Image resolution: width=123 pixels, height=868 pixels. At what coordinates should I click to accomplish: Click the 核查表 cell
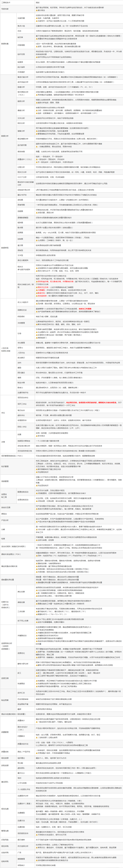(26, 62)
